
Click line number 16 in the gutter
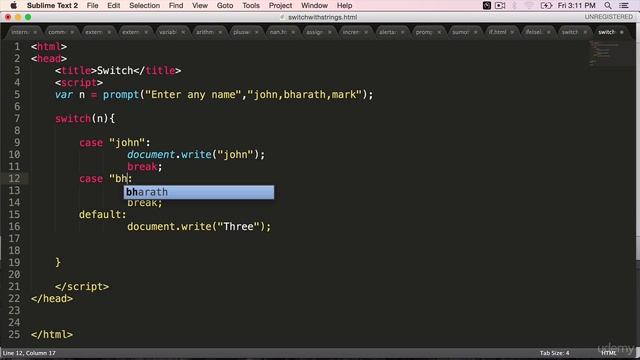point(14,226)
